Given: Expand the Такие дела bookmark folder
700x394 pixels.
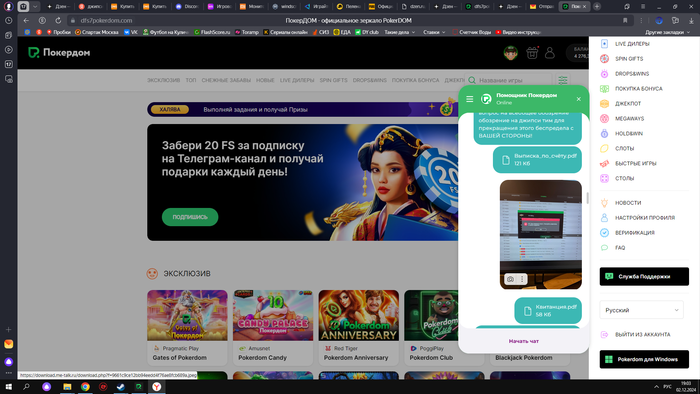Looking at the screenshot, I should (400, 32).
